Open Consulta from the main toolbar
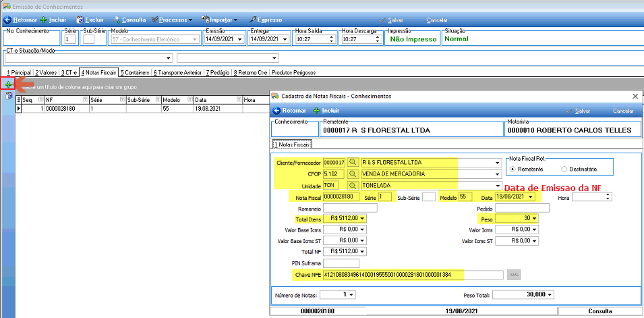 [129, 20]
